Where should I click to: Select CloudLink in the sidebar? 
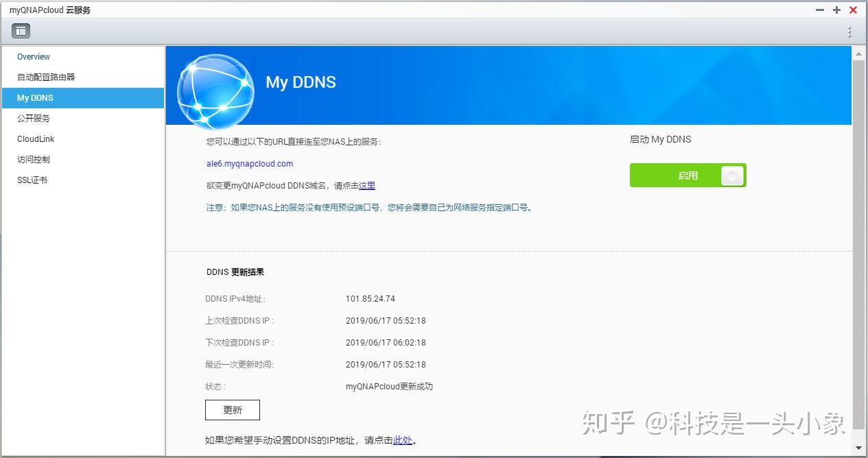click(x=36, y=138)
